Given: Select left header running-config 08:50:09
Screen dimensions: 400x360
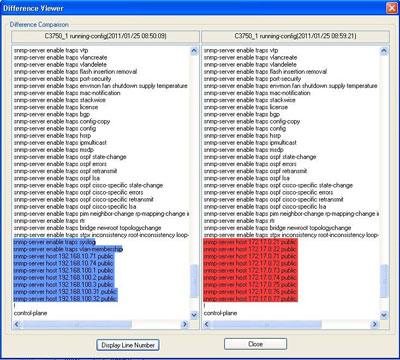Looking at the screenshot, I should tap(105, 36).
